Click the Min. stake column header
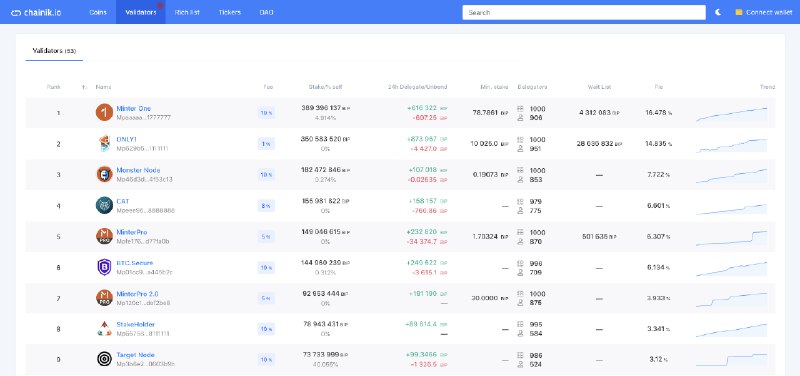 [x=494, y=87]
